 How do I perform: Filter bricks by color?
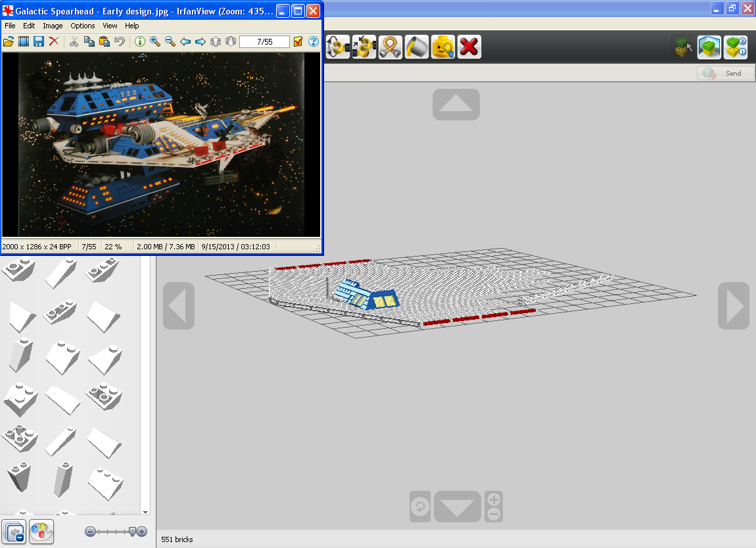(41, 532)
